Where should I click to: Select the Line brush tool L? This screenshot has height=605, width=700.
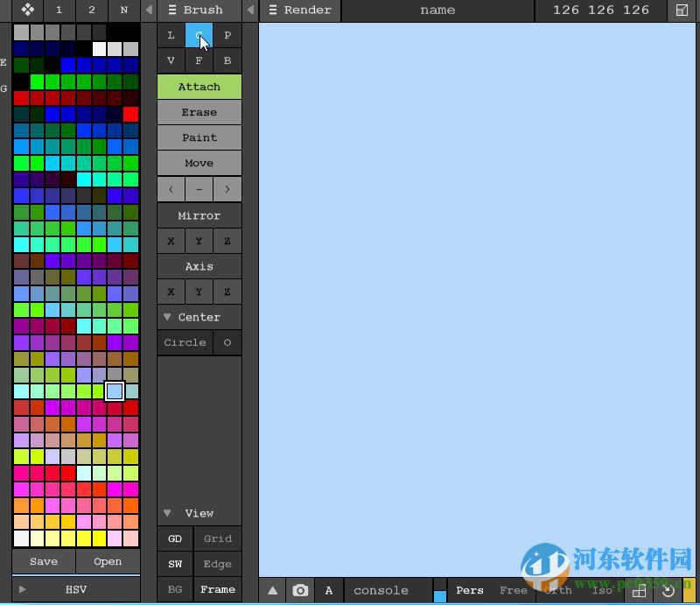point(171,35)
